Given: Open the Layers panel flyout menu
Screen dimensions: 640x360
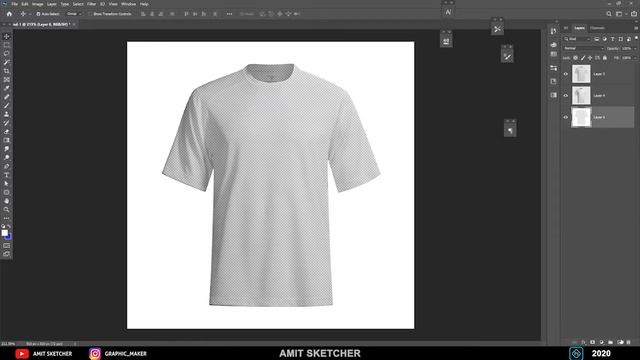Looking at the screenshot, I should tap(636, 28).
